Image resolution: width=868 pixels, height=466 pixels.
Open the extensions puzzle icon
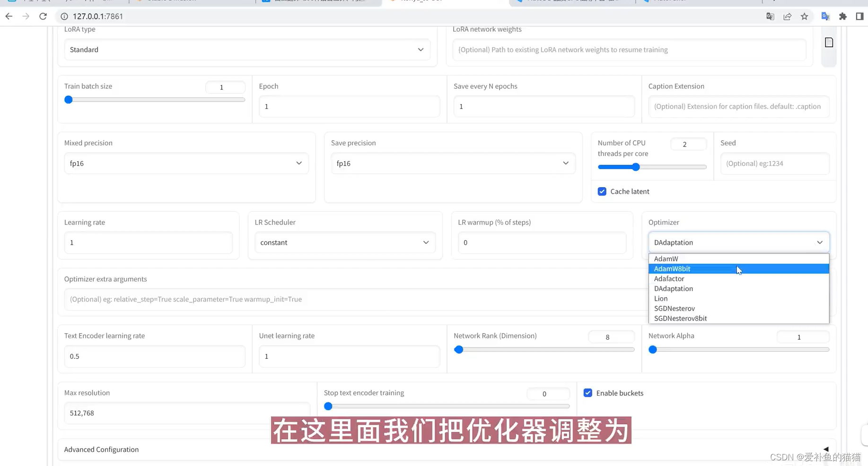click(x=842, y=17)
